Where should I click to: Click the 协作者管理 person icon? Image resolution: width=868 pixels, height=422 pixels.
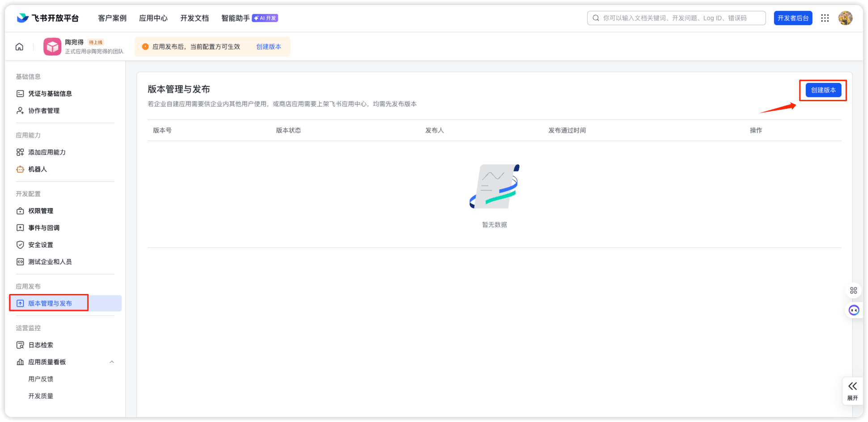click(x=20, y=111)
